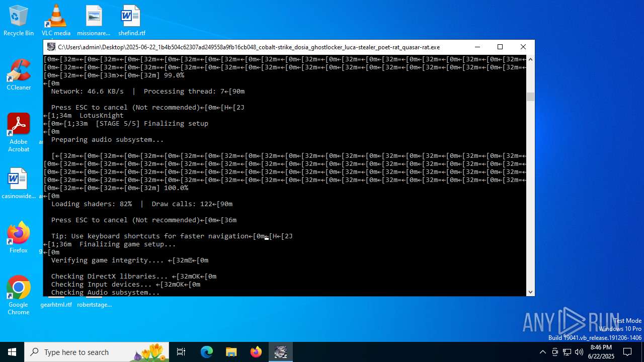Select the gearhtml.rtf desktop file label
This screenshot has height=362, width=644.
coord(56,305)
